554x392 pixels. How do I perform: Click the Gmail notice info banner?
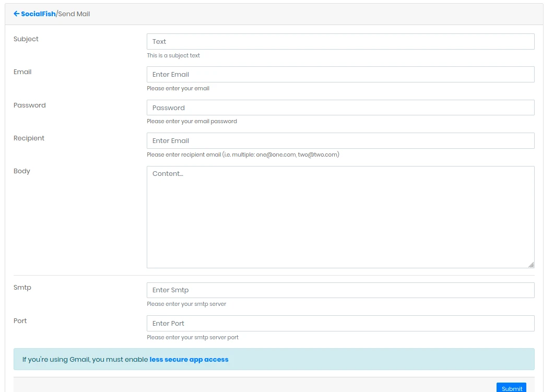pos(274,359)
